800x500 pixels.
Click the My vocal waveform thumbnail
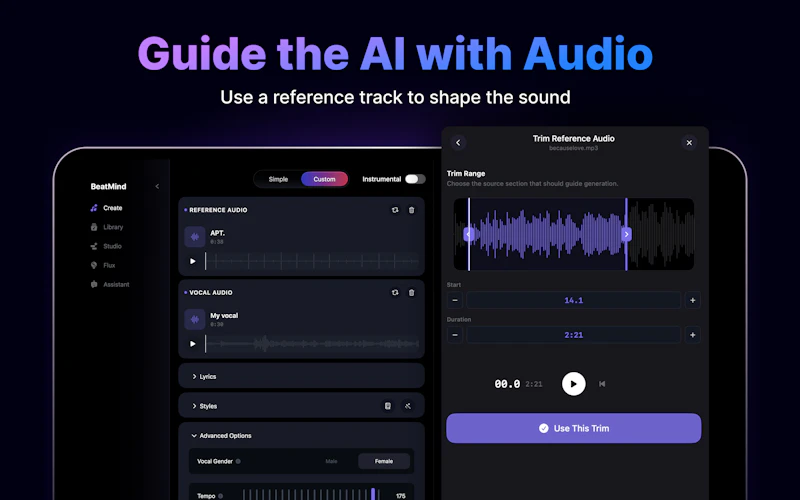[x=195, y=319]
